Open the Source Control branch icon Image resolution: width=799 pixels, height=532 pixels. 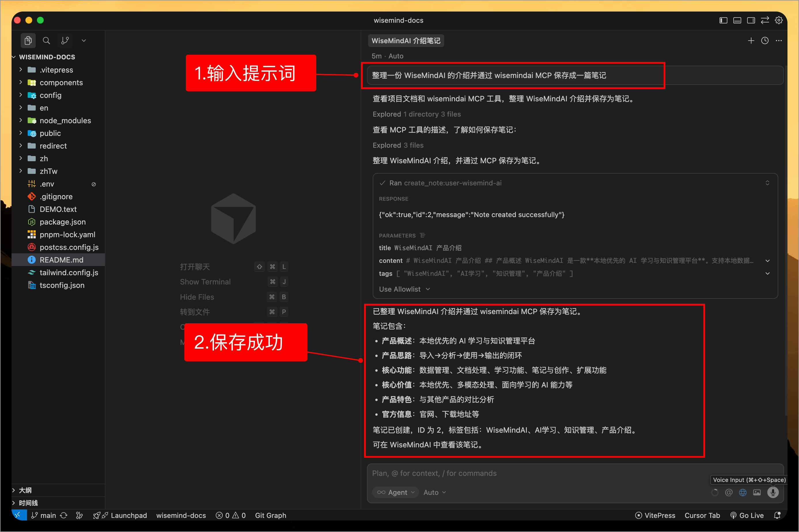click(65, 40)
